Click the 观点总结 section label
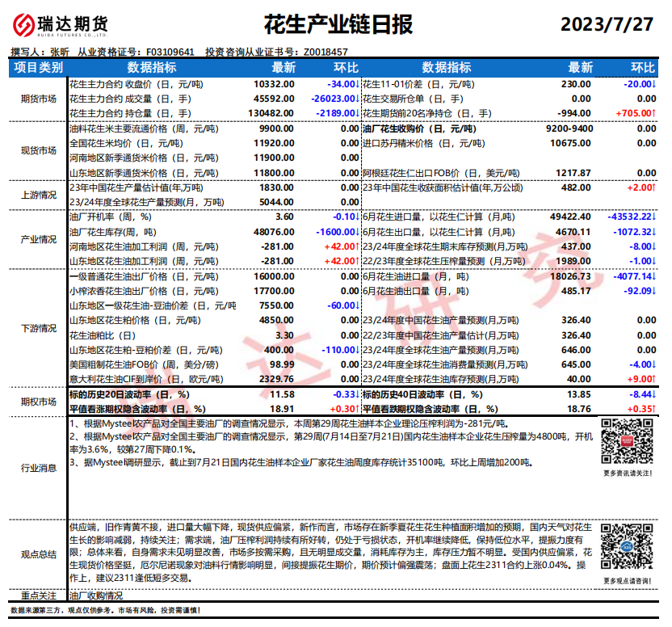The width and height of the screenshot is (672, 627). (38, 554)
